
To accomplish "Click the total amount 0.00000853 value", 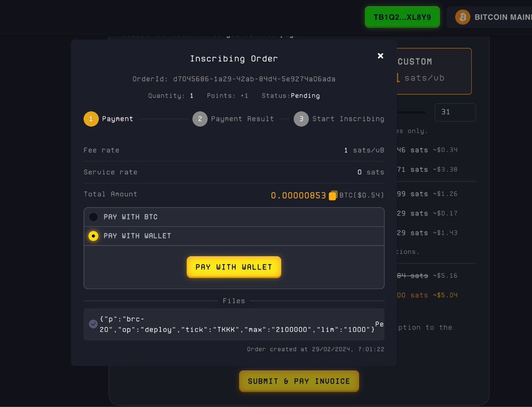I will tap(298, 195).
